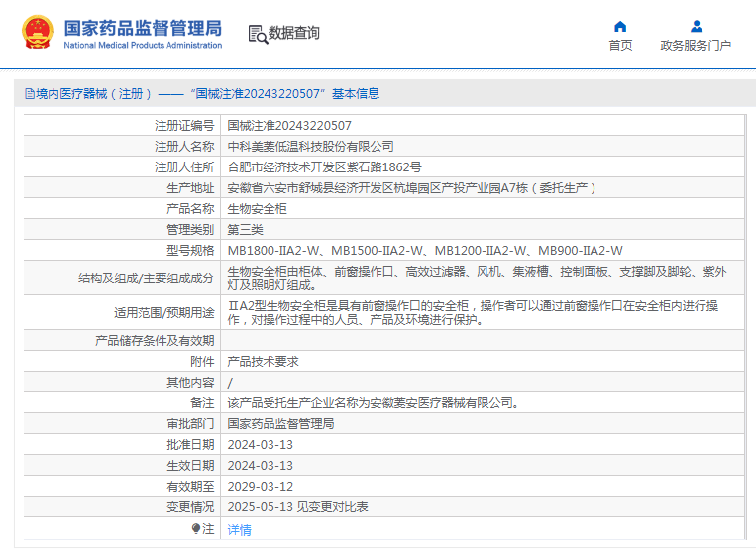Click the 产品名称 label
This screenshot has width=756, height=555.
coord(190,209)
